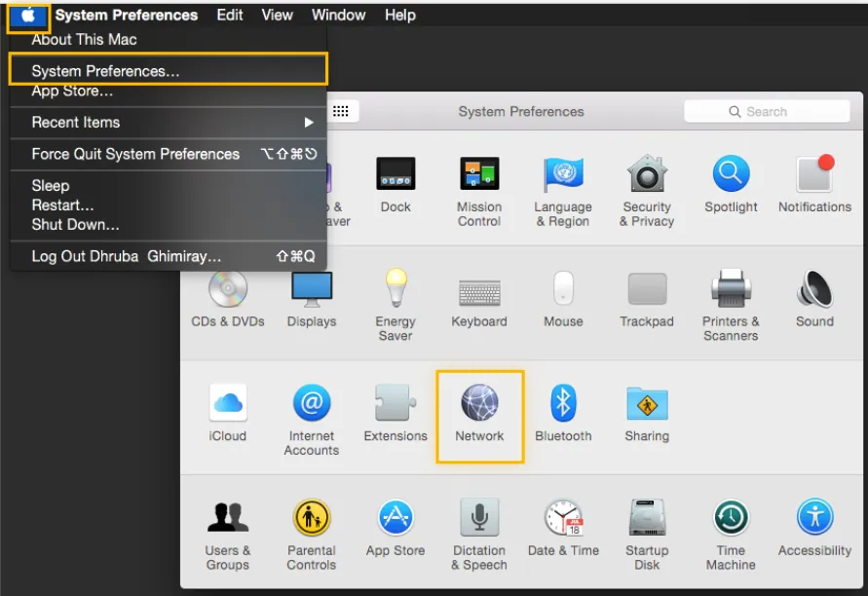Click the Search field in System Preferences
Image resolution: width=868 pixels, height=596 pixels.
point(767,111)
